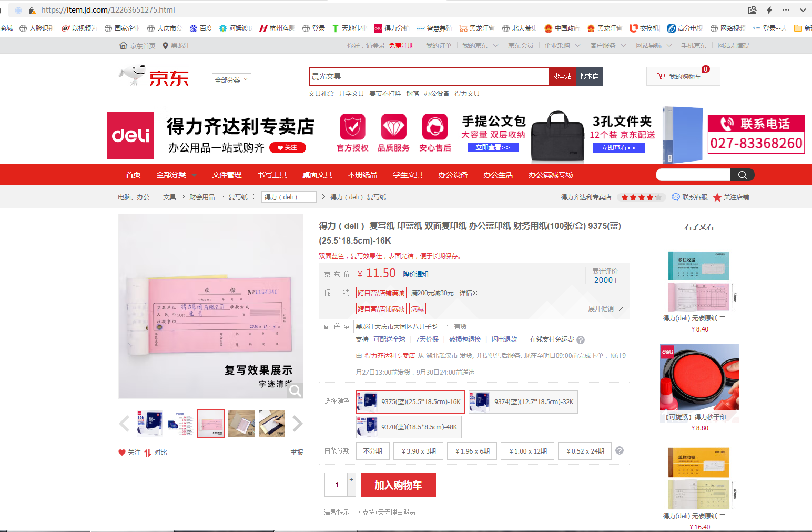Open 办公设备 navigation tab
This screenshot has height=532, width=812.
[453, 175]
